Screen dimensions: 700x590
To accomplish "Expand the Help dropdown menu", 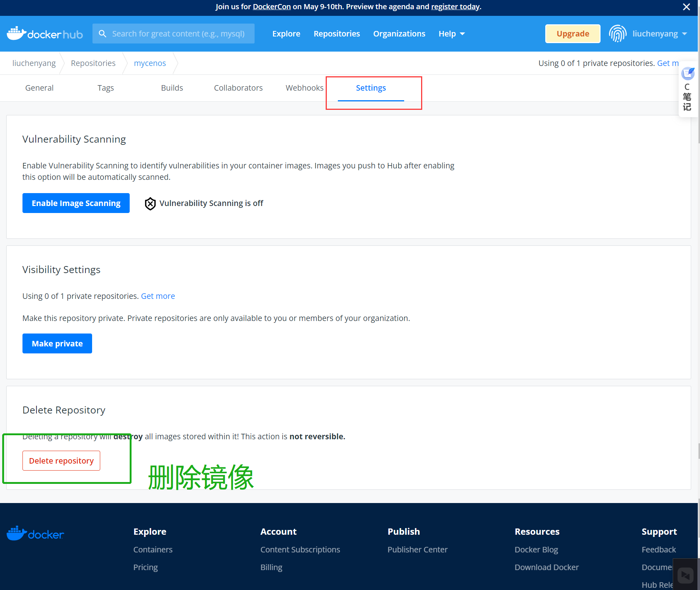I will point(451,34).
